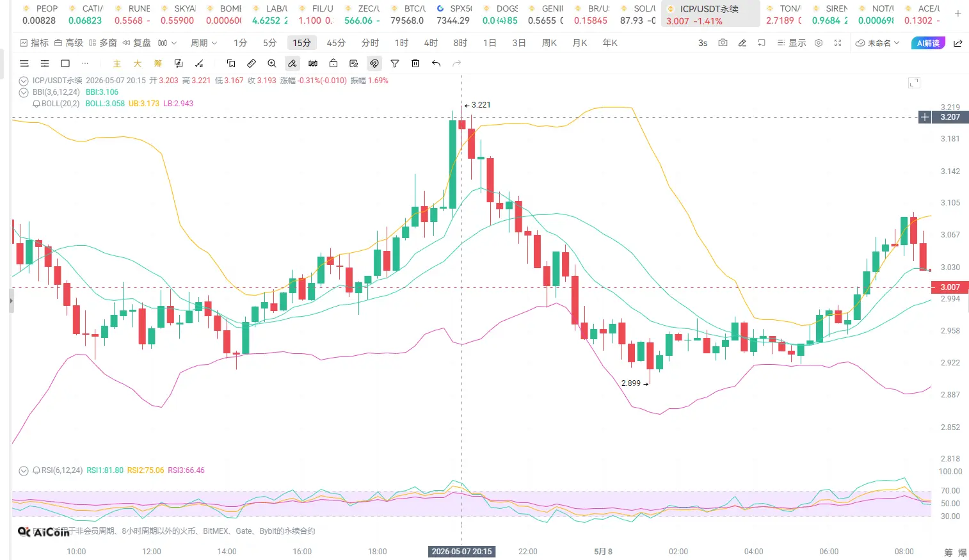The image size is (969, 560).
Task: Select the ruler measure tool
Action: (252, 63)
